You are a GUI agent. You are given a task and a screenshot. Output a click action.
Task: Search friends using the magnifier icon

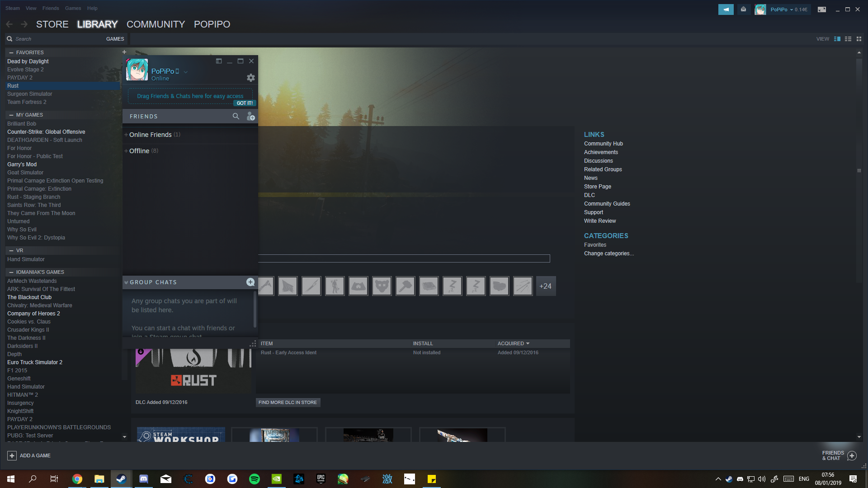point(236,116)
